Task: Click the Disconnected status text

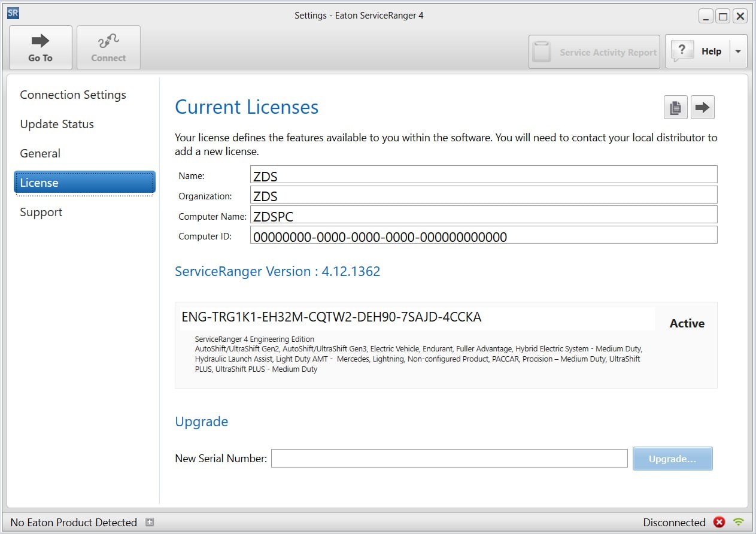Action: (x=675, y=522)
